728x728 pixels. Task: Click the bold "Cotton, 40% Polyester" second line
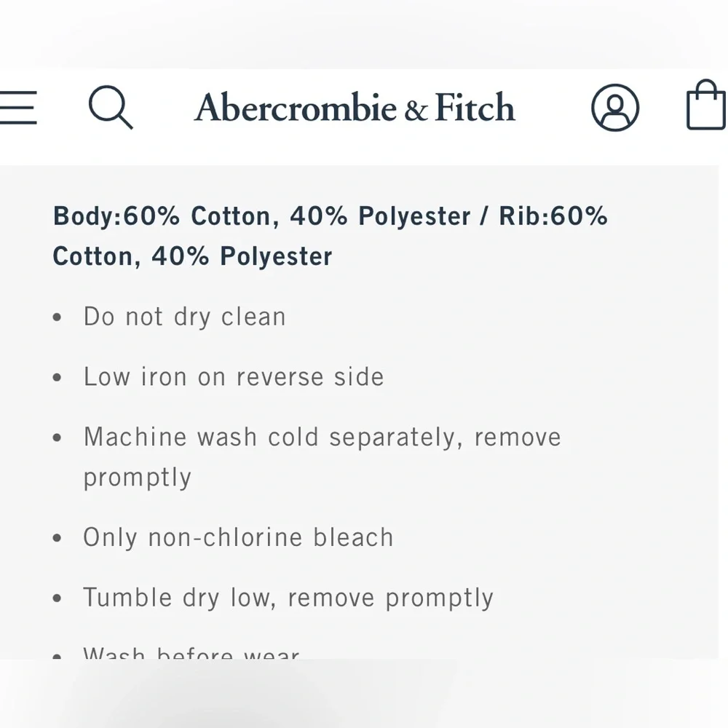click(x=192, y=256)
